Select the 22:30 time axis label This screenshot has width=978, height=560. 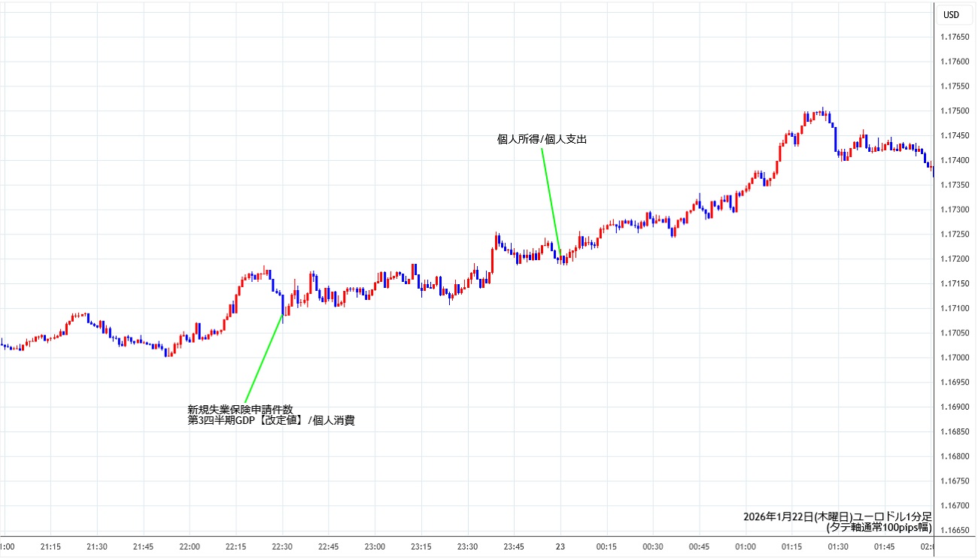click(x=282, y=546)
